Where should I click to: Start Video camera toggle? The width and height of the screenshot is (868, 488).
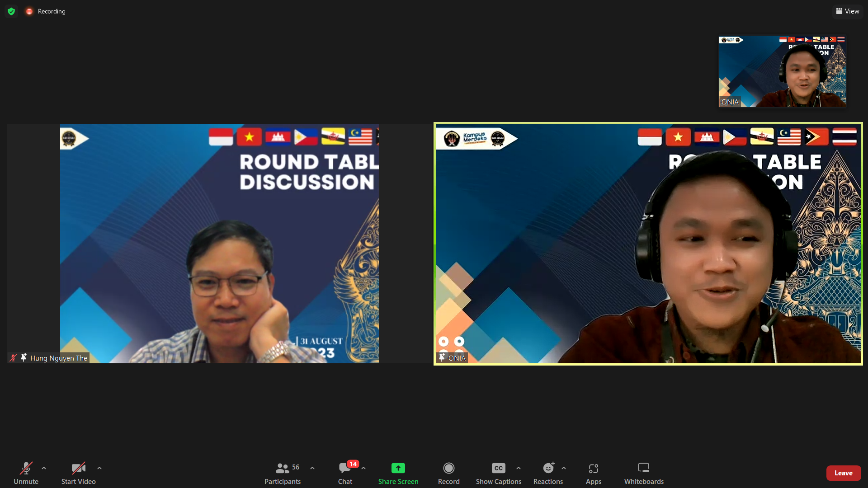click(x=78, y=472)
